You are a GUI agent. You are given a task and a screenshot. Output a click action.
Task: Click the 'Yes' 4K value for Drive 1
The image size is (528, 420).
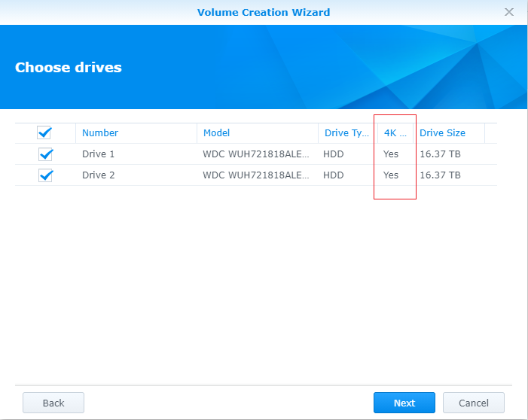pos(391,154)
